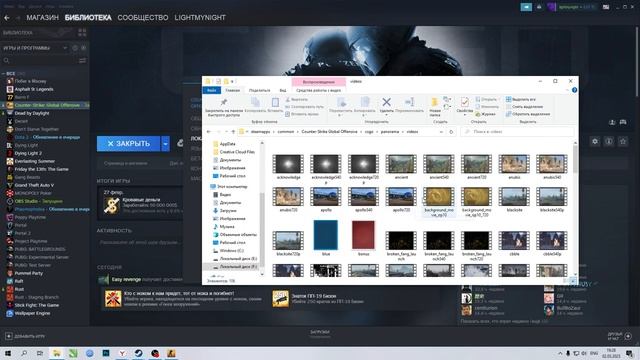Click the game info icon in Steam
640x360 pixels.
coord(609,142)
